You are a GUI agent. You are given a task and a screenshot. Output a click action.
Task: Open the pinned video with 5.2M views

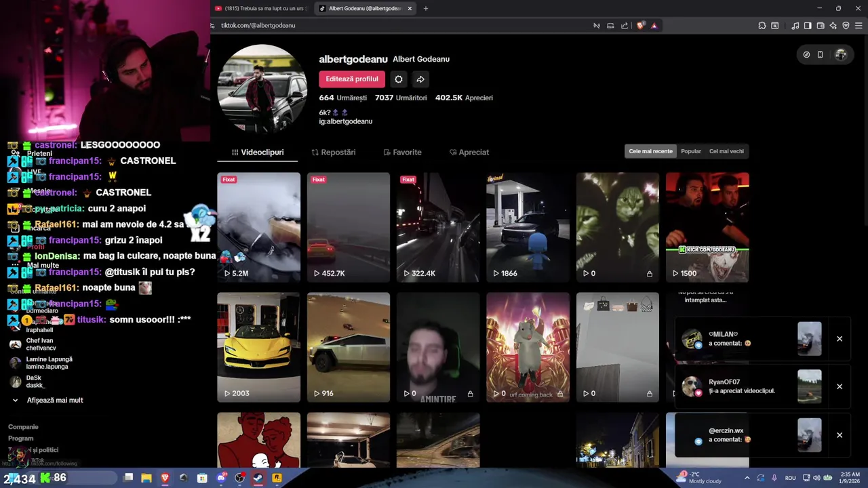pyautogui.click(x=258, y=227)
